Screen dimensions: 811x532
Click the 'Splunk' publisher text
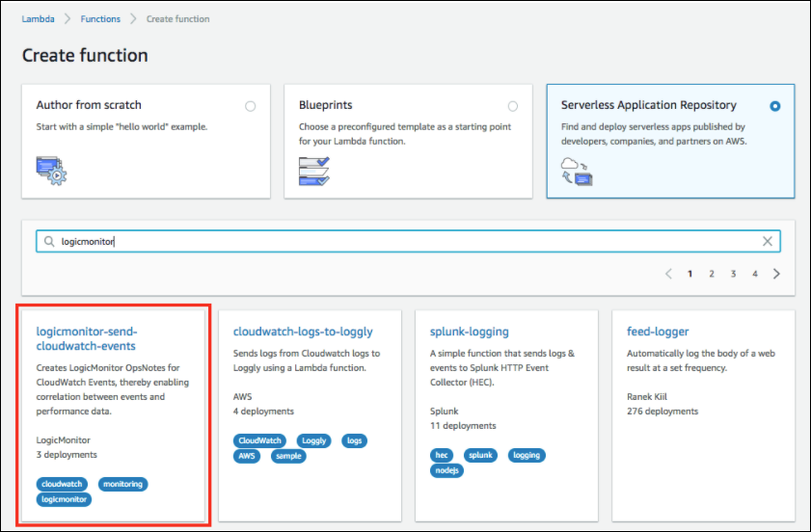tap(445, 411)
